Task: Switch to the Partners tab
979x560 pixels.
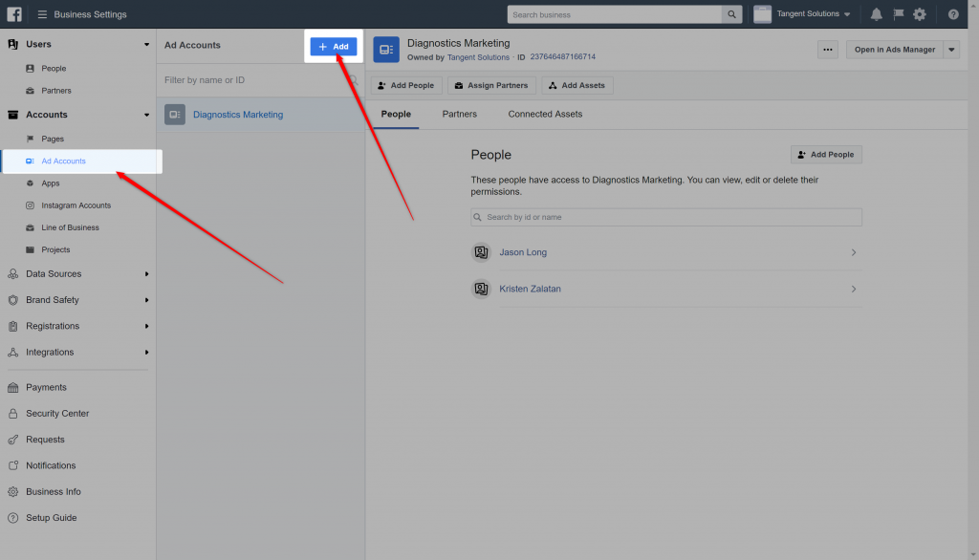Action: click(460, 115)
